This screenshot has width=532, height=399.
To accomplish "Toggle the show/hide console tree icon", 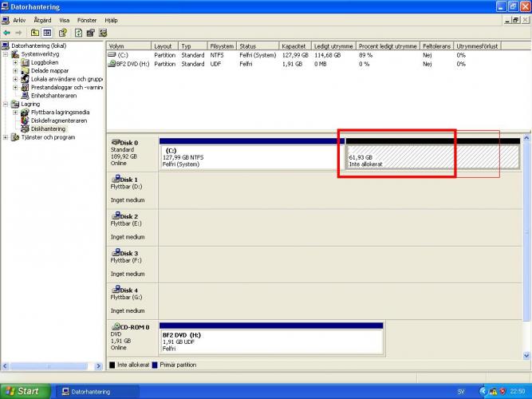I will (47, 33).
